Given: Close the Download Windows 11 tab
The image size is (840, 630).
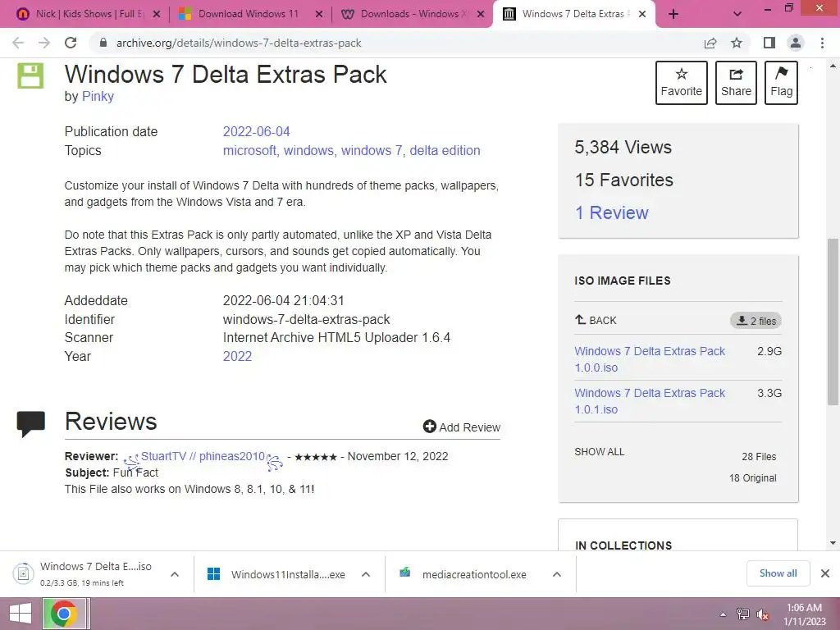Looking at the screenshot, I should 319,15.
